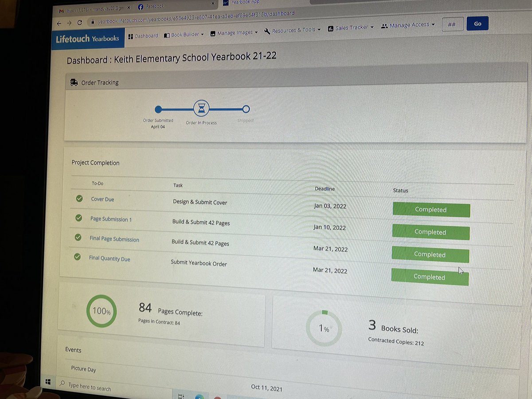
Task: Click the Resources & Tools wrench icon
Action: coord(267,31)
